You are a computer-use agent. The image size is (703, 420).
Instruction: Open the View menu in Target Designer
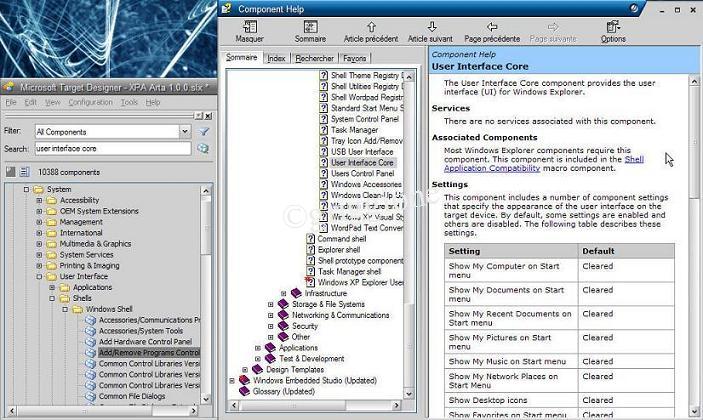coord(52,102)
